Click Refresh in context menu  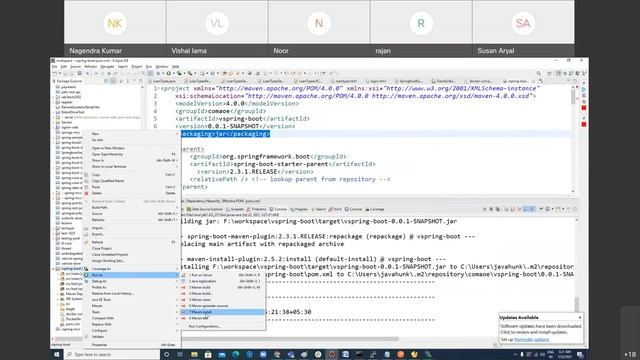point(131,242)
